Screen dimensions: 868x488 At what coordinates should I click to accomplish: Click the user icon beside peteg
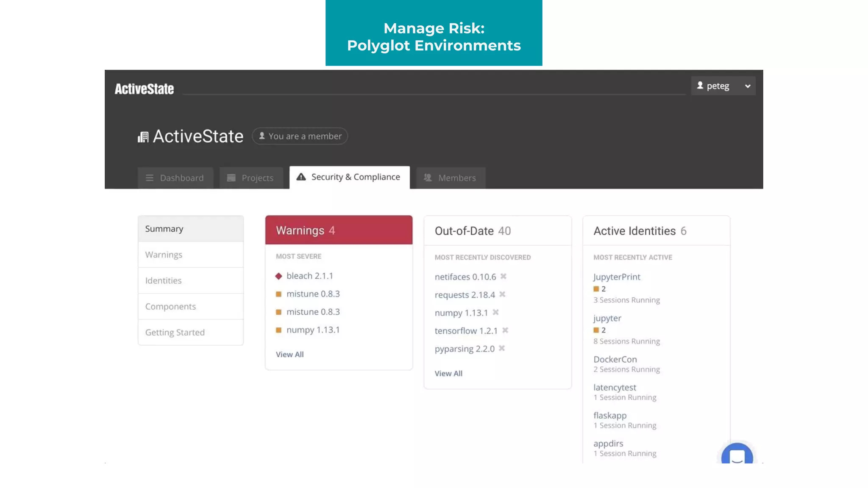(700, 86)
